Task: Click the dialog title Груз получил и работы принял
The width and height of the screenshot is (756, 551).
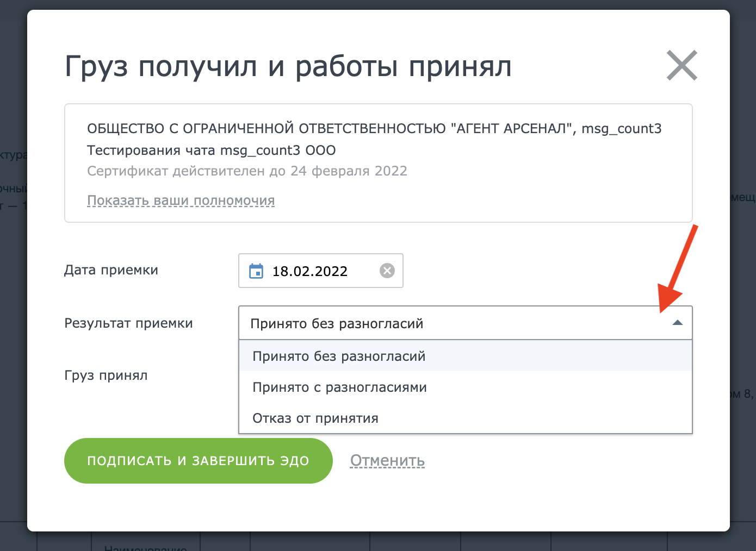Action: tap(288, 66)
